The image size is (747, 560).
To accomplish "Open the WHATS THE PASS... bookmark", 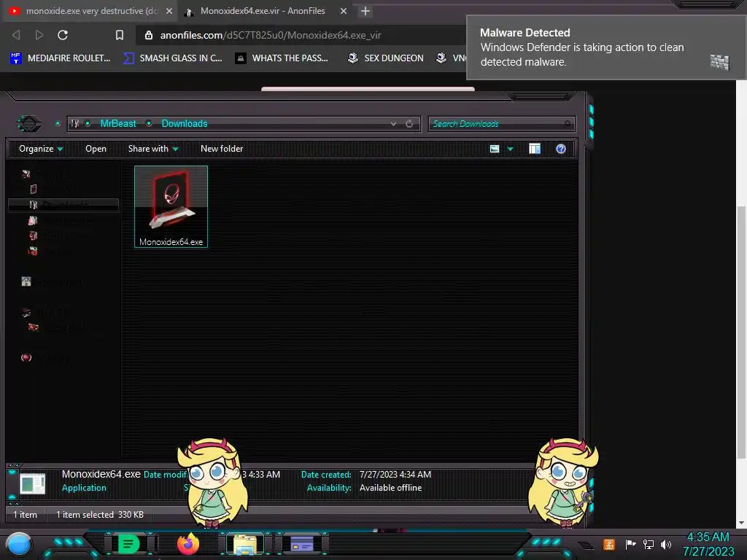I will (282, 58).
